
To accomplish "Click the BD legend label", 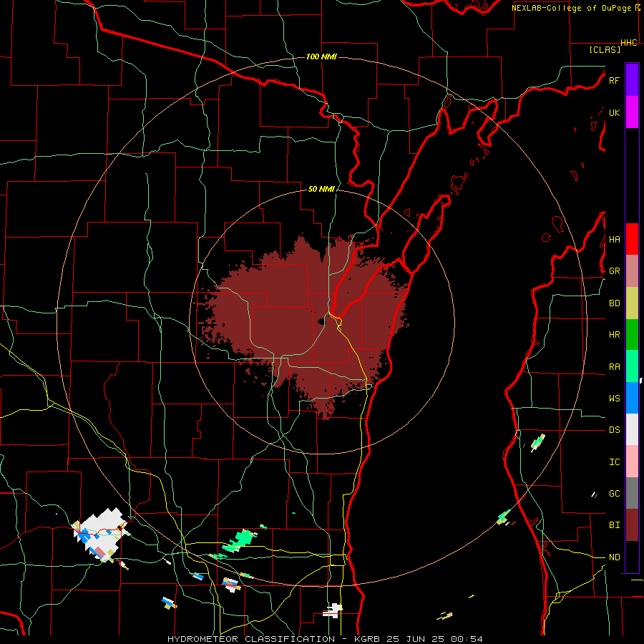I will point(614,303).
